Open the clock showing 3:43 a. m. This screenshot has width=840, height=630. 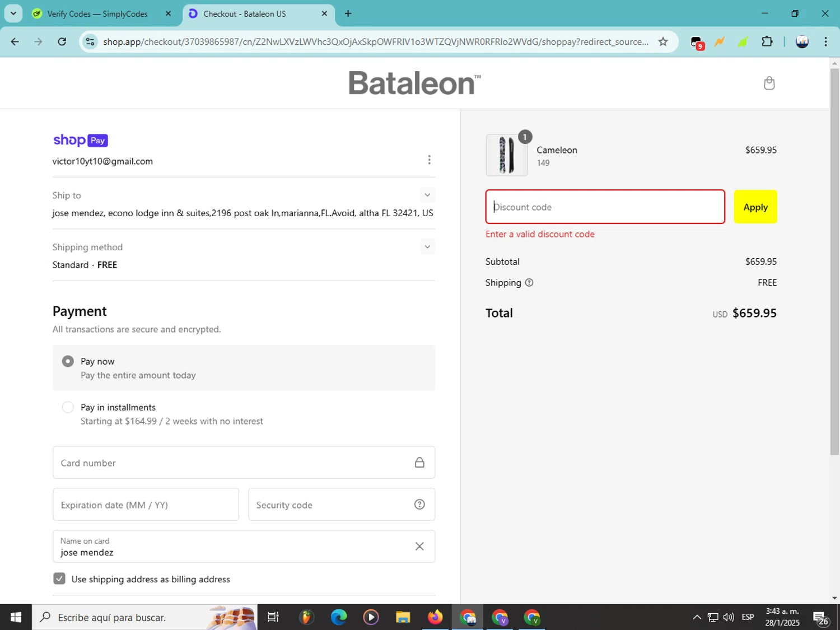[782, 617]
